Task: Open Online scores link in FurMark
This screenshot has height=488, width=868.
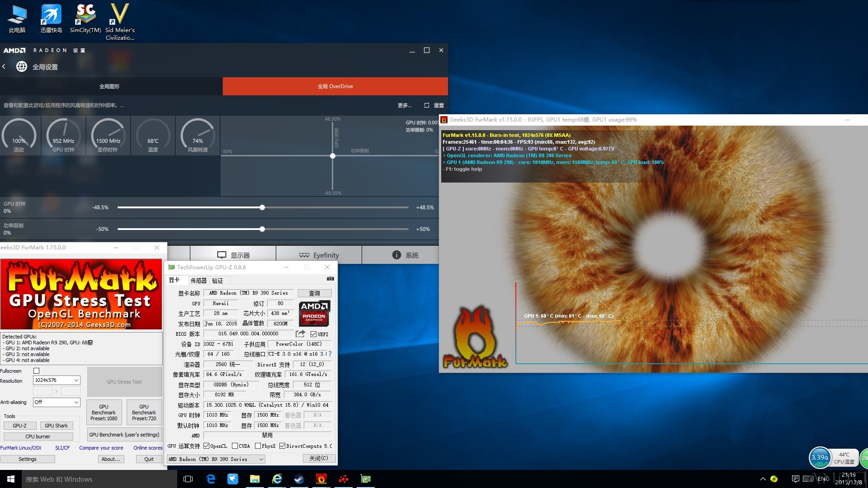Action: (x=148, y=448)
